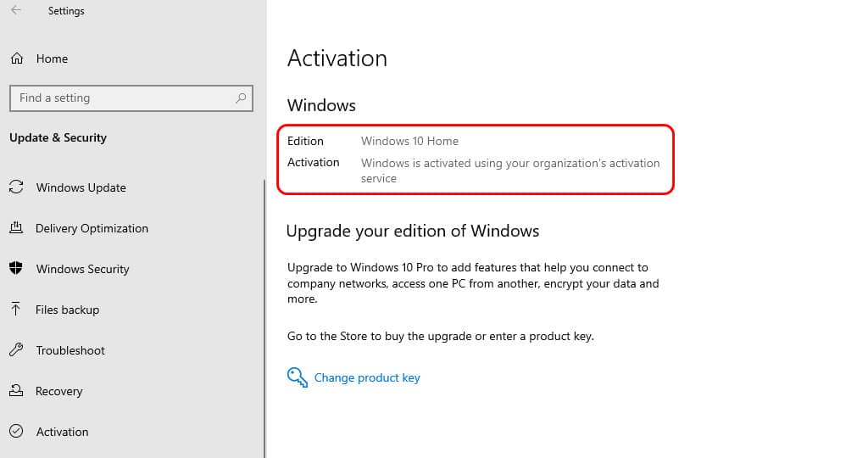
Task: Click the 'Update & Security' heading
Action: coord(58,137)
